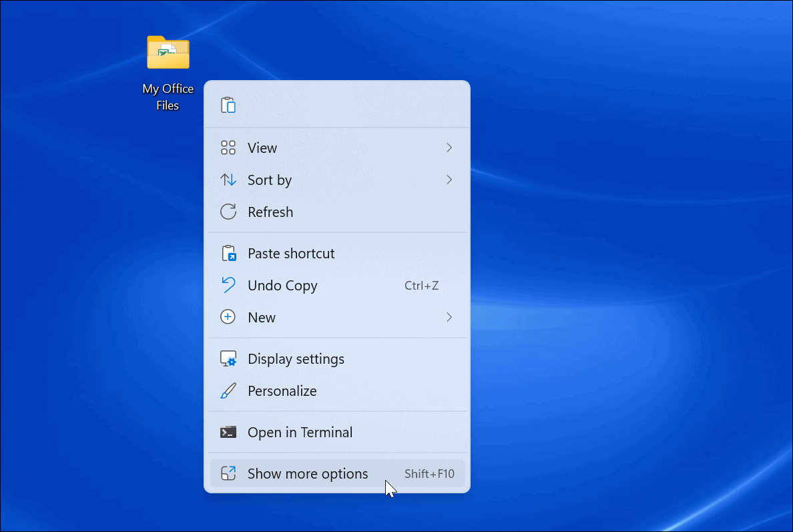Choose Open in Terminal
The width and height of the screenshot is (793, 532).
(300, 432)
